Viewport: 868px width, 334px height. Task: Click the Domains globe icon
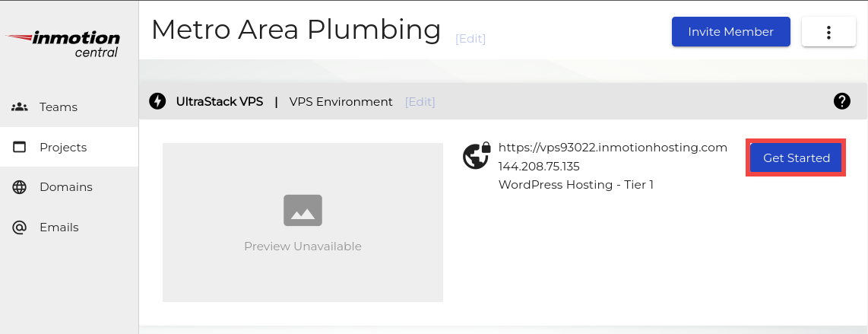20,187
